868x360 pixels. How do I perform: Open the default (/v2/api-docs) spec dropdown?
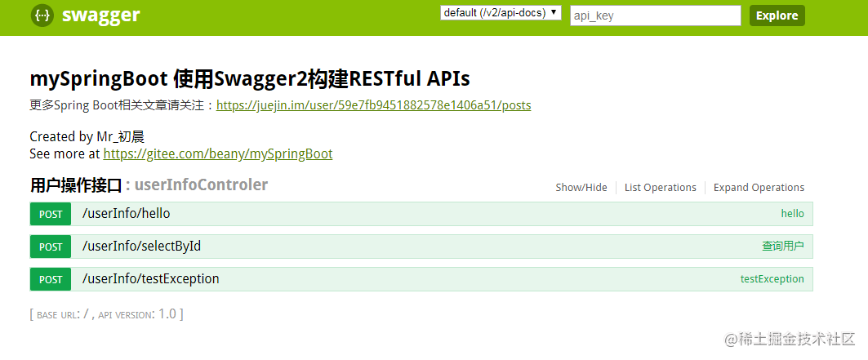click(x=501, y=13)
